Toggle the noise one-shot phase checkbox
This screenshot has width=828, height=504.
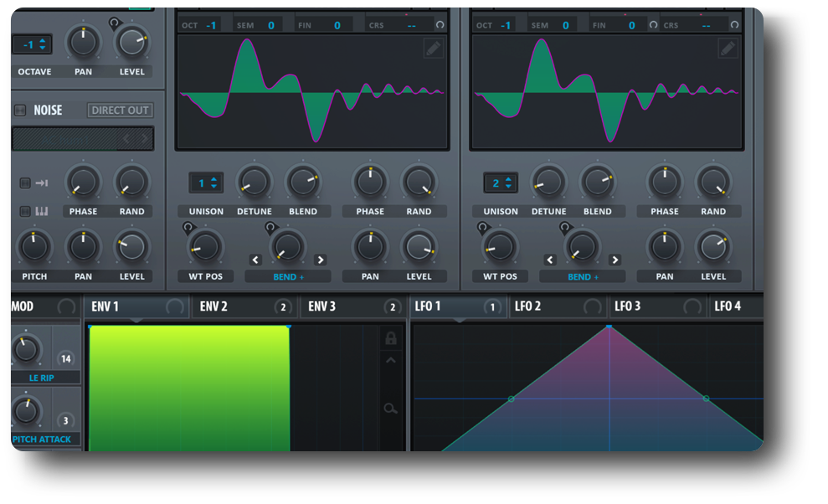click(x=24, y=183)
